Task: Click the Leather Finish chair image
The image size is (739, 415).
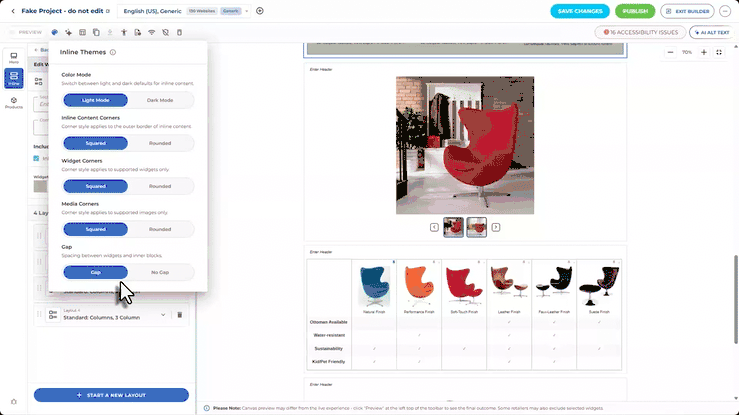Action: tap(509, 283)
